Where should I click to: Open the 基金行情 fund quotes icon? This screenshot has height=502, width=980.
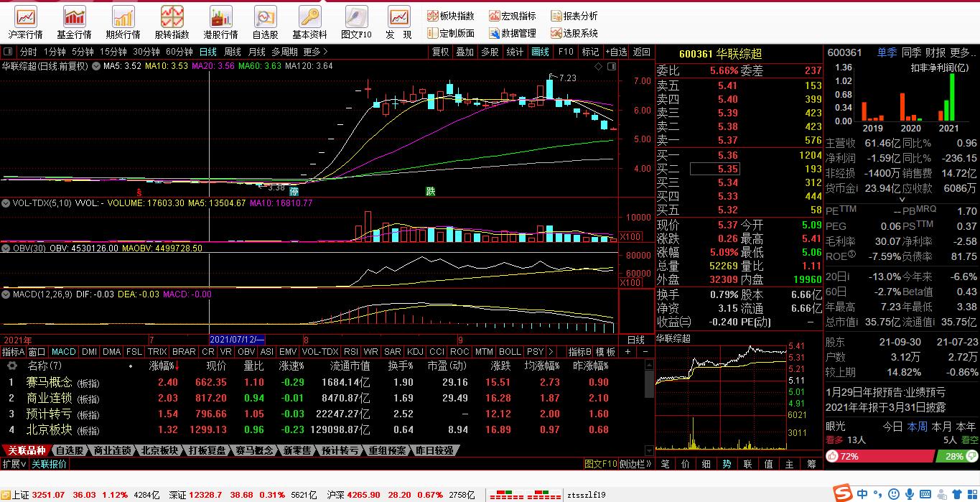74,17
